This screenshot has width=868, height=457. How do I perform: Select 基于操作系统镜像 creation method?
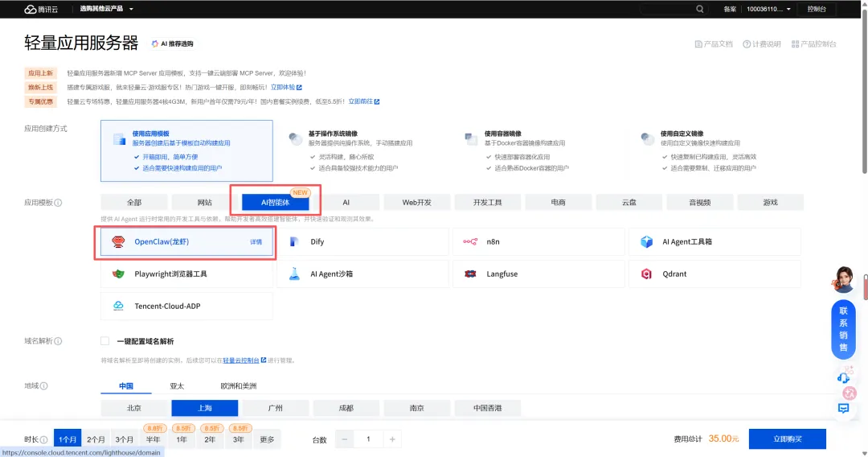[362, 150]
